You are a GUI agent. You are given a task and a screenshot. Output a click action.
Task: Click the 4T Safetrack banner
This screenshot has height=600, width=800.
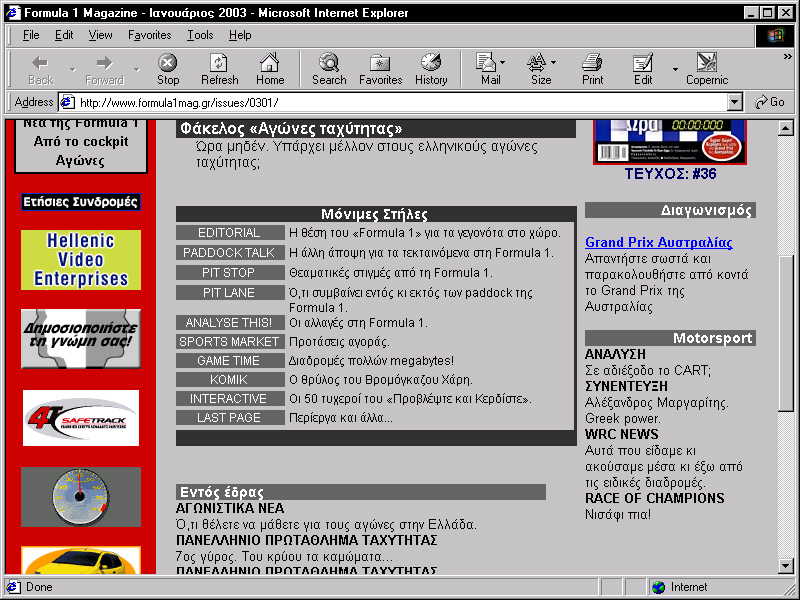point(81,418)
